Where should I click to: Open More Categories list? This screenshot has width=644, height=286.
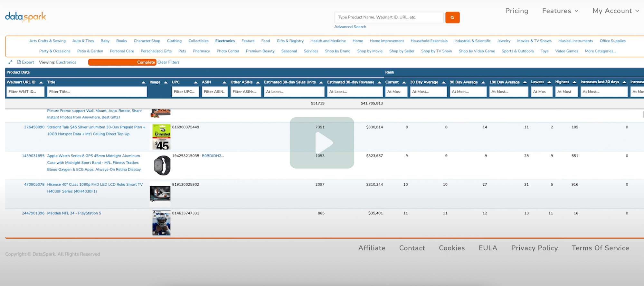pyautogui.click(x=600, y=51)
